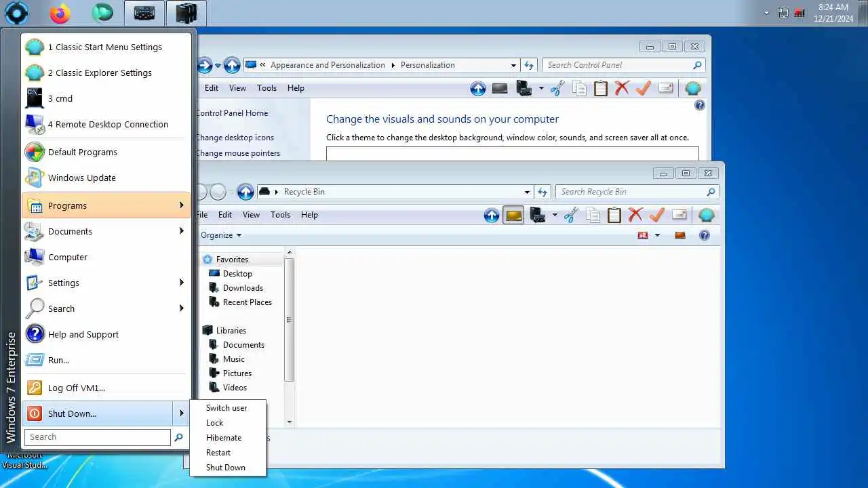Open the Run... dialog
The image size is (868, 488).
coord(106,360)
